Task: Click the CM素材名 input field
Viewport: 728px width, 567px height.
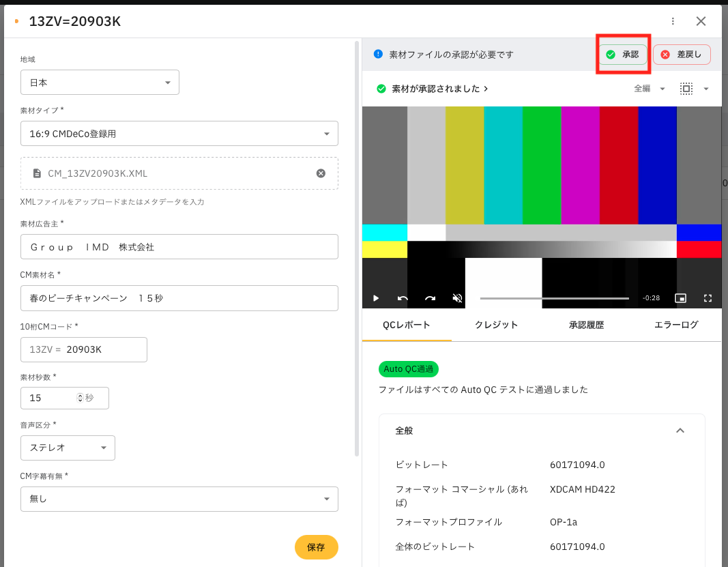Action: (x=179, y=298)
